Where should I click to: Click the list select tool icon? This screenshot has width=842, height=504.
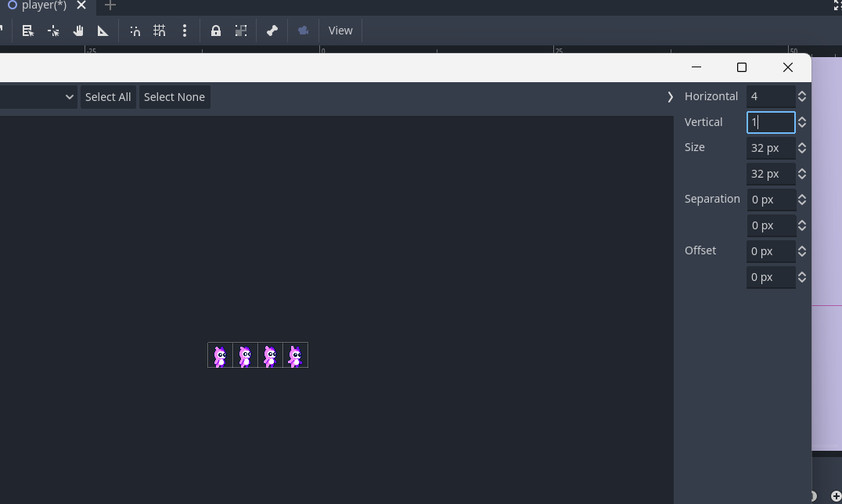(28, 31)
